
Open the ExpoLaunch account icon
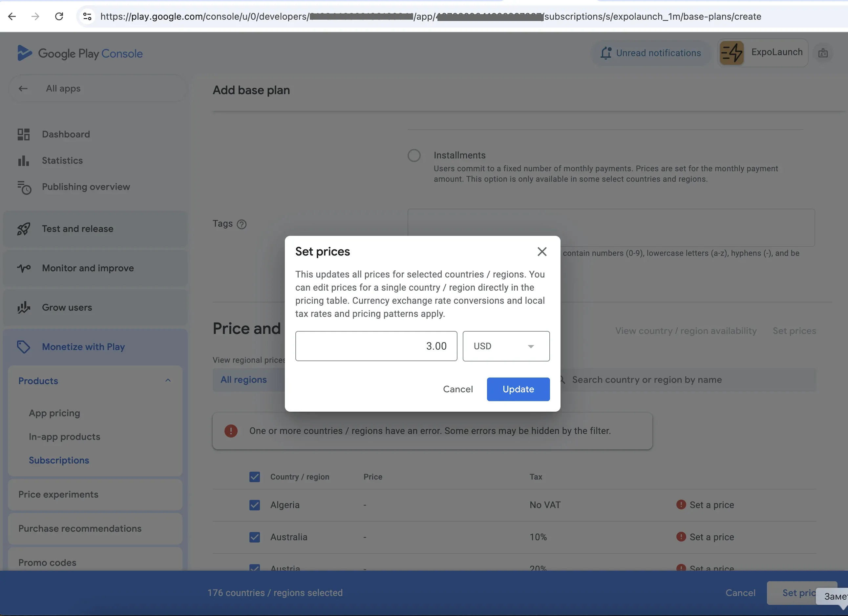click(732, 53)
